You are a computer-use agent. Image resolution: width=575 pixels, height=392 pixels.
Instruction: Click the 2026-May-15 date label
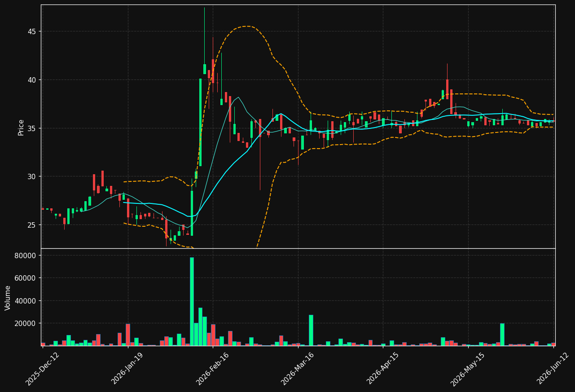(x=468, y=369)
